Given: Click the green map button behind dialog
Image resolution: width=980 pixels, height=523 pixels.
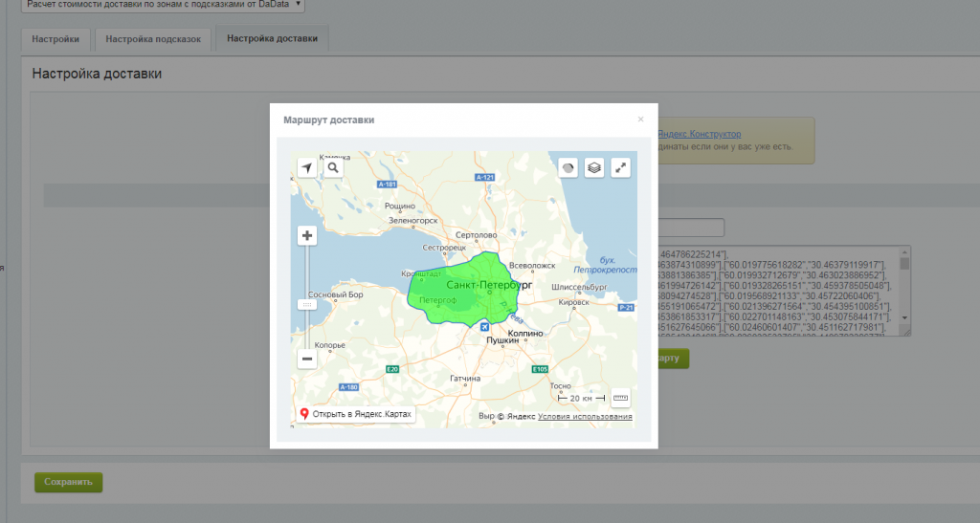Looking at the screenshot, I should click(x=673, y=359).
